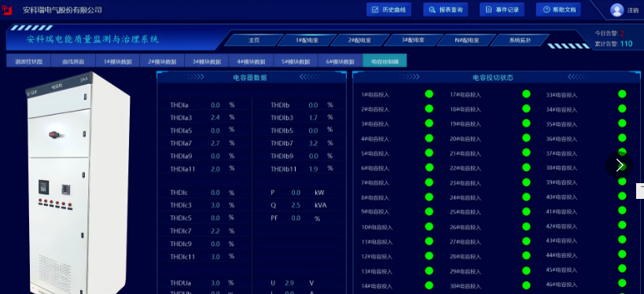Select the 1#模块数据 tab

pos(117,61)
